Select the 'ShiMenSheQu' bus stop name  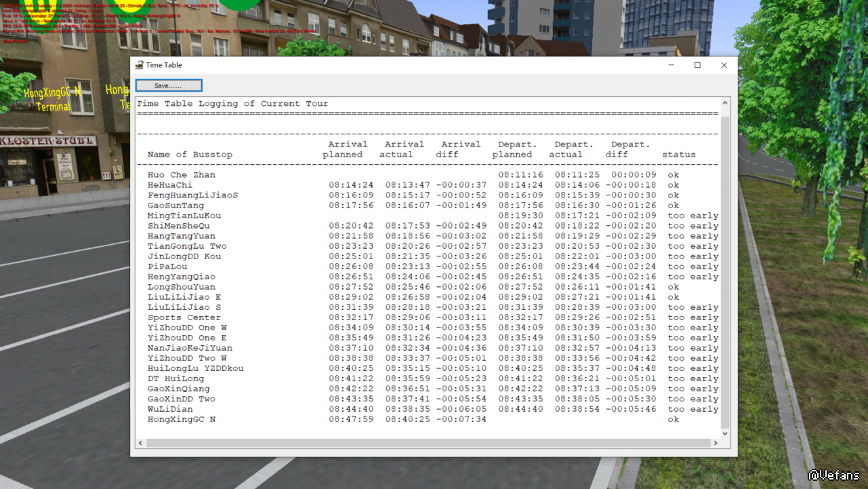179,226
